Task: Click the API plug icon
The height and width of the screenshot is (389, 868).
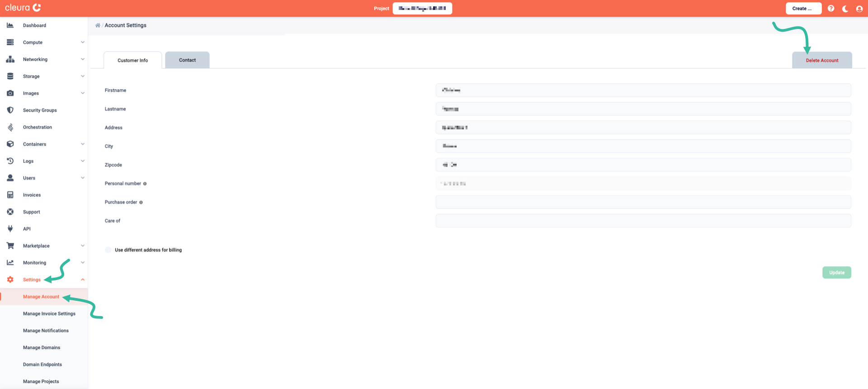Action: [x=10, y=229]
